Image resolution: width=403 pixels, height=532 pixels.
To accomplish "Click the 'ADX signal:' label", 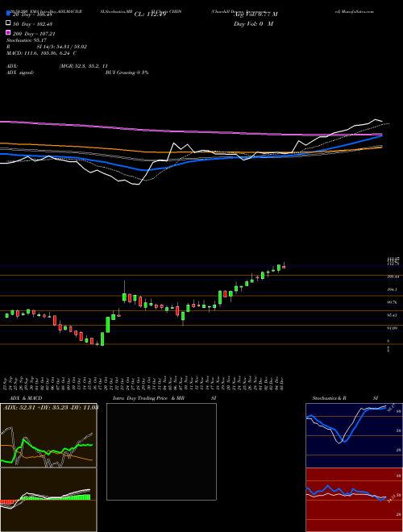I will point(20,73).
